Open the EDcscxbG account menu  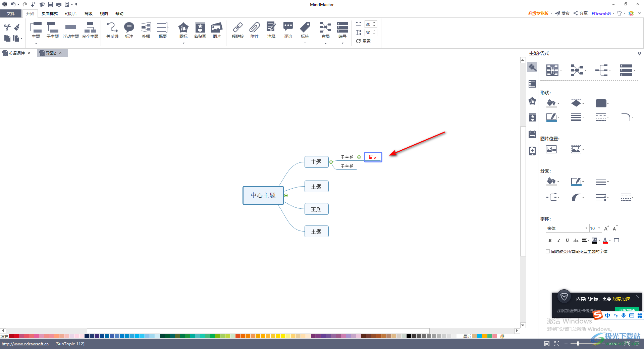click(603, 13)
